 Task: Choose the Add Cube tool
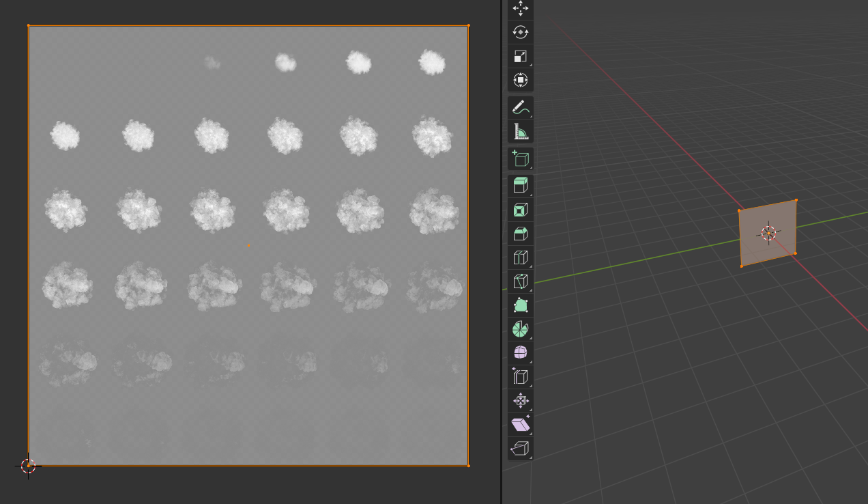pos(521,158)
